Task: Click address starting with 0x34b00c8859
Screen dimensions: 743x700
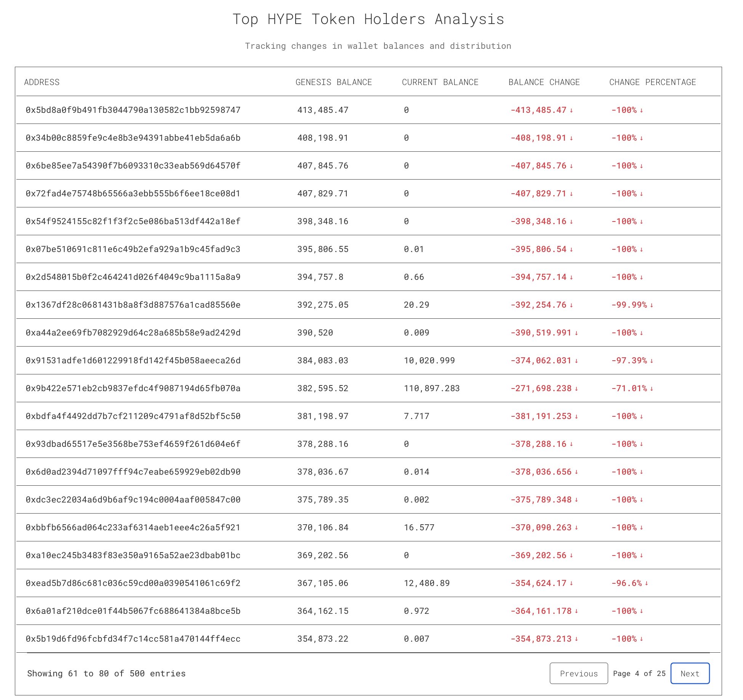Action: [x=133, y=138]
